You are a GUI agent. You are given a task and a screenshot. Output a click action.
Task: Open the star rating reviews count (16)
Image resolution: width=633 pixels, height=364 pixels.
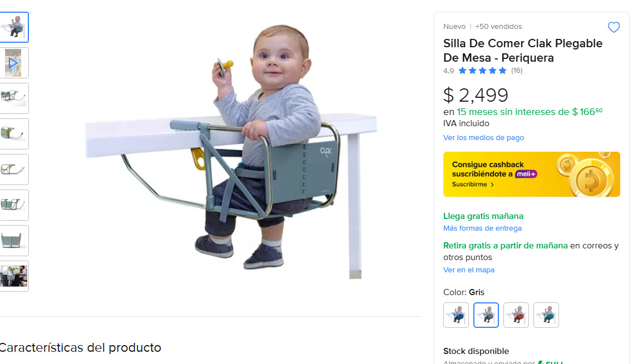517,71
